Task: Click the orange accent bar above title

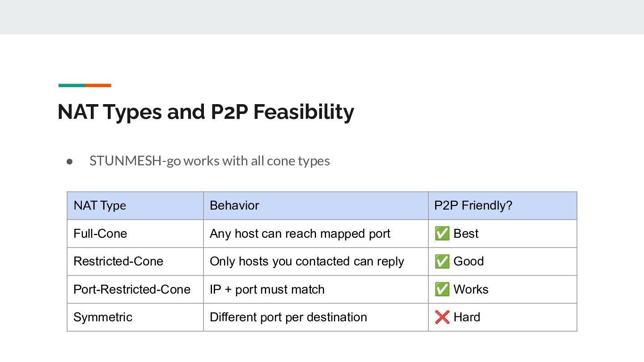Action: tap(98, 85)
